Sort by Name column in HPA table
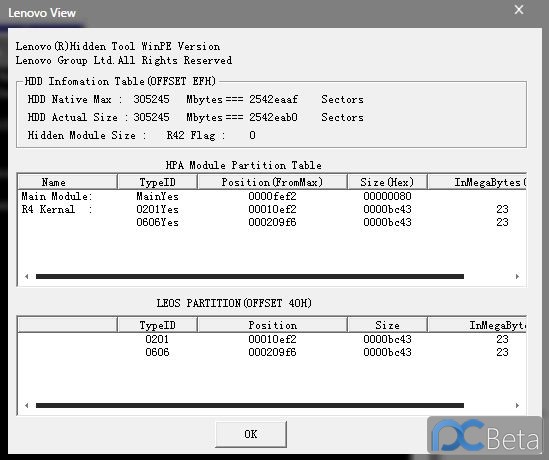The height and width of the screenshot is (460, 549). [x=67, y=182]
